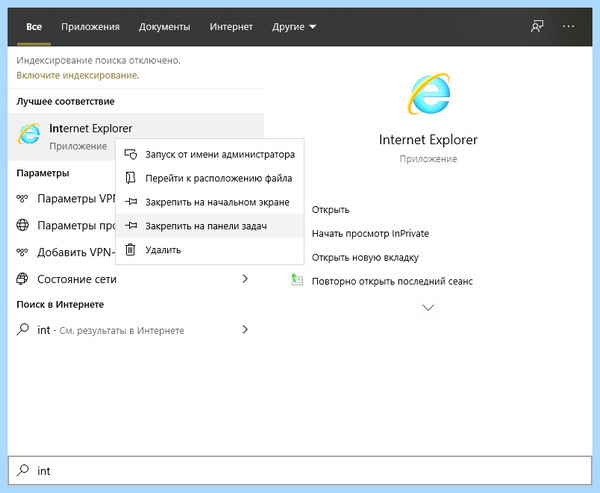Open the Состояние сети setting
Screen dimensions: 600x493
tap(136, 279)
